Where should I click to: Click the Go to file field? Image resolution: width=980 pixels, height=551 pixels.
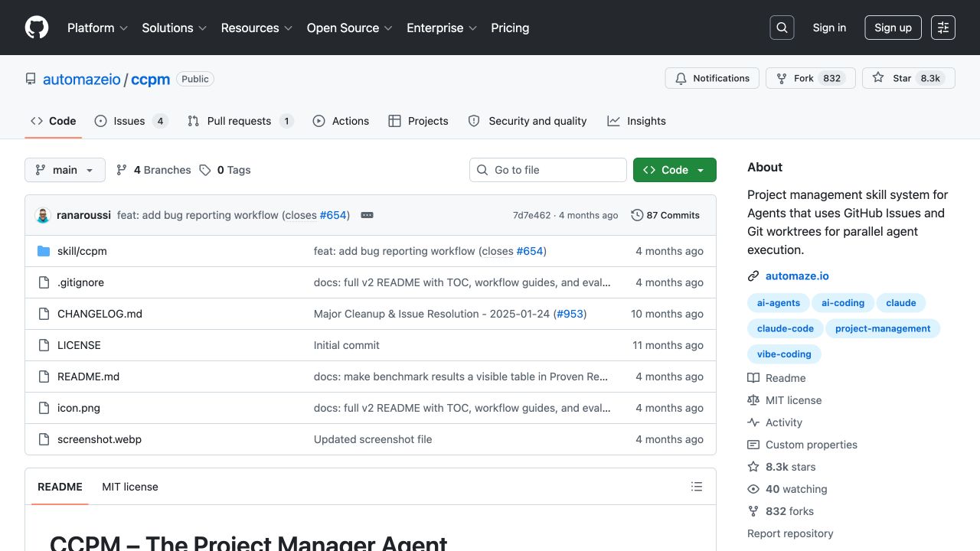coord(548,170)
